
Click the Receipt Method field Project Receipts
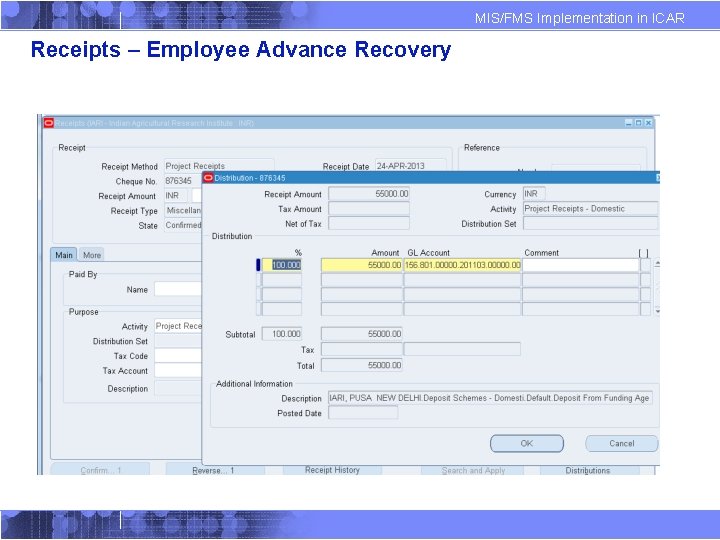click(219, 166)
